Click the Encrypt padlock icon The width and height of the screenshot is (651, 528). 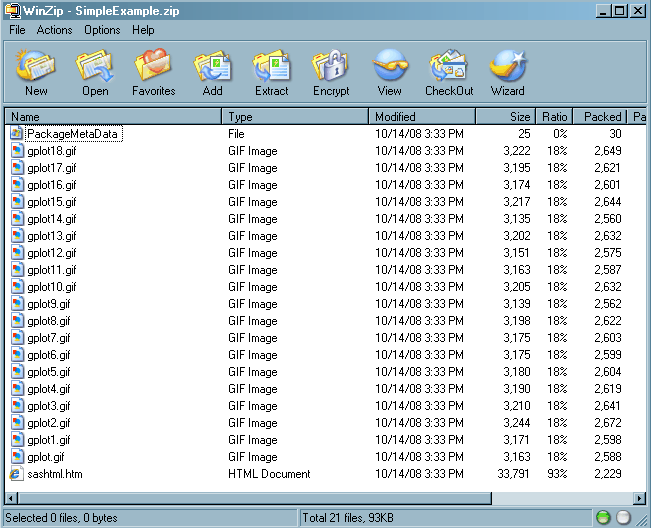[330, 65]
